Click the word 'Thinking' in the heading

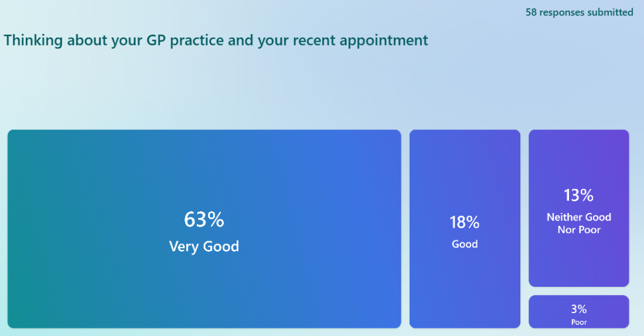[x=33, y=40]
